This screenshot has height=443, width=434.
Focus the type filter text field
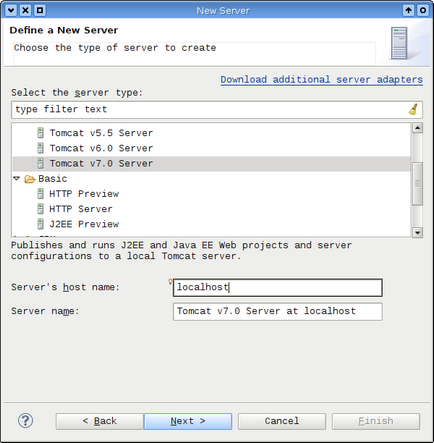217,110
